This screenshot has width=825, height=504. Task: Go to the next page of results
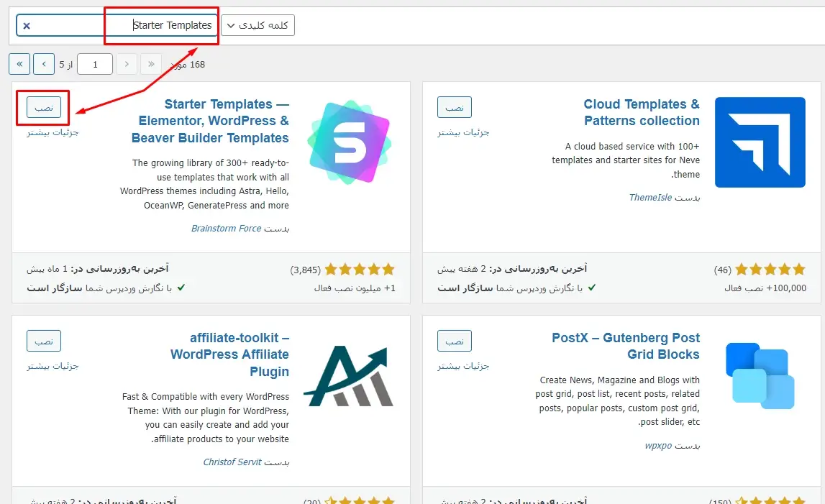(x=44, y=64)
